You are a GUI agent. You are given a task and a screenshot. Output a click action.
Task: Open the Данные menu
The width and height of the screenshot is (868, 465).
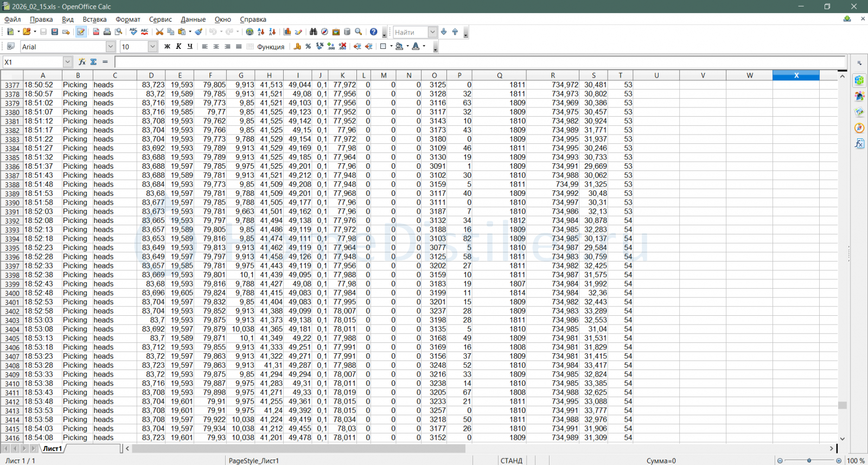(x=193, y=20)
